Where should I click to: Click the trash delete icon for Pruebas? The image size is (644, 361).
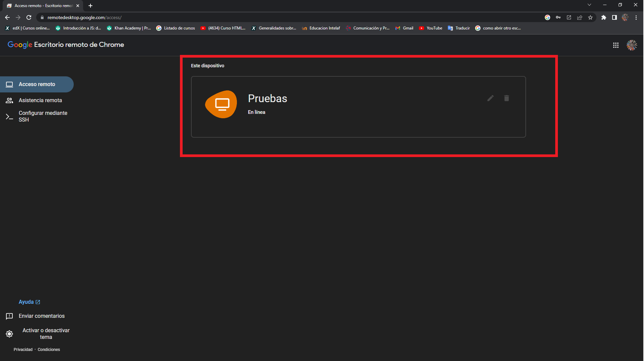[x=507, y=98]
